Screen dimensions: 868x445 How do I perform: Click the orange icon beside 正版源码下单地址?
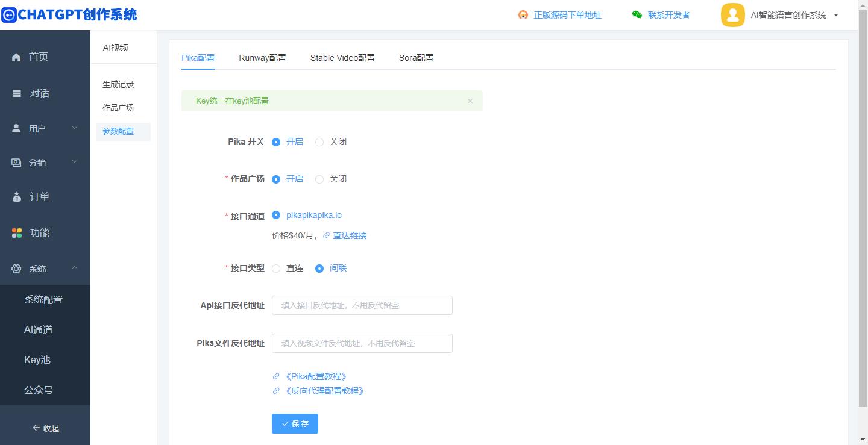point(523,15)
